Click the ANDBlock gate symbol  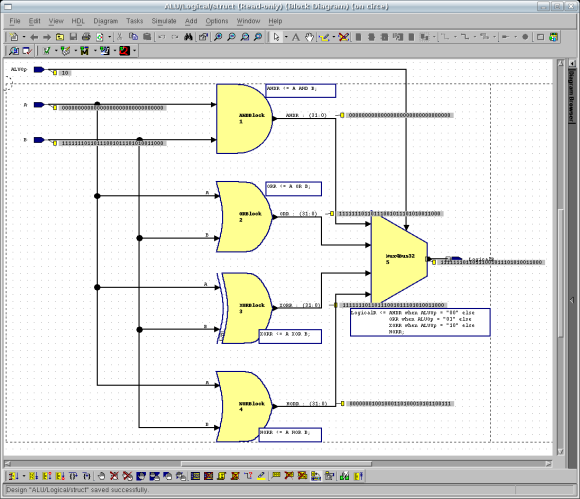pos(244,119)
